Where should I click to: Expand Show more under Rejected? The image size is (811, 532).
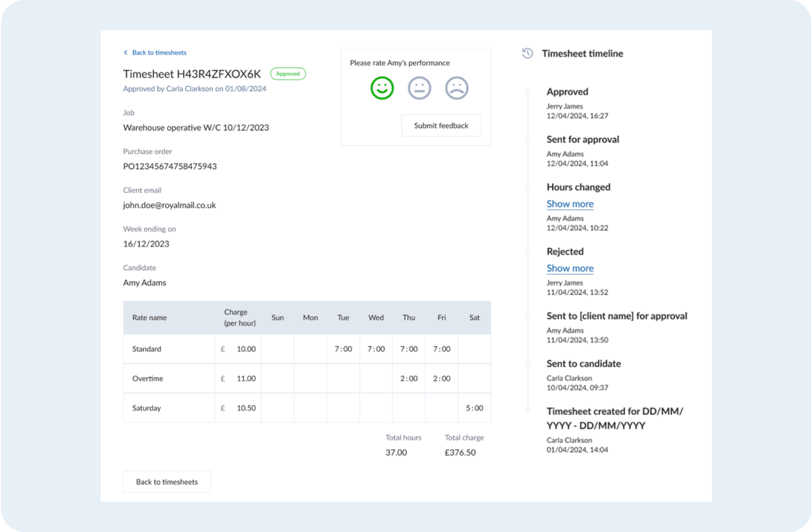point(570,268)
